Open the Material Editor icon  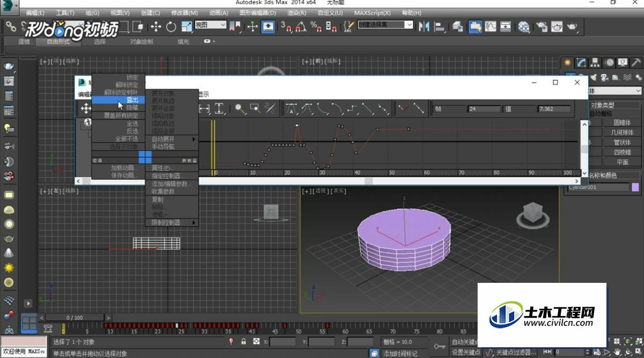click(524, 26)
